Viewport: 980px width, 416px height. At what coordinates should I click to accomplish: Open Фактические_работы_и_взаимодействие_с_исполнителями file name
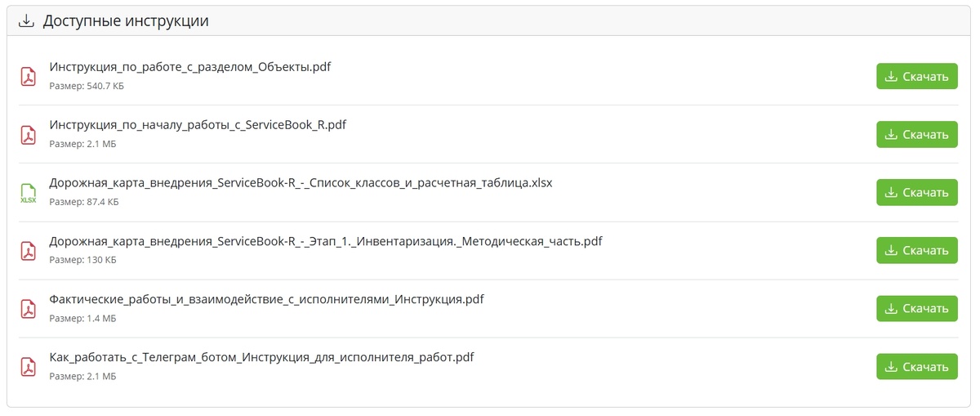coord(266,300)
